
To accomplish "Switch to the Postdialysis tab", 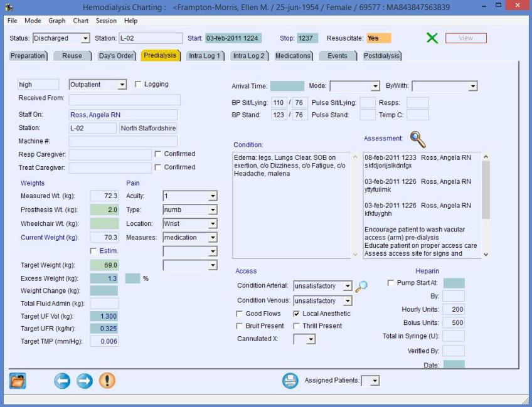I will (x=381, y=56).
